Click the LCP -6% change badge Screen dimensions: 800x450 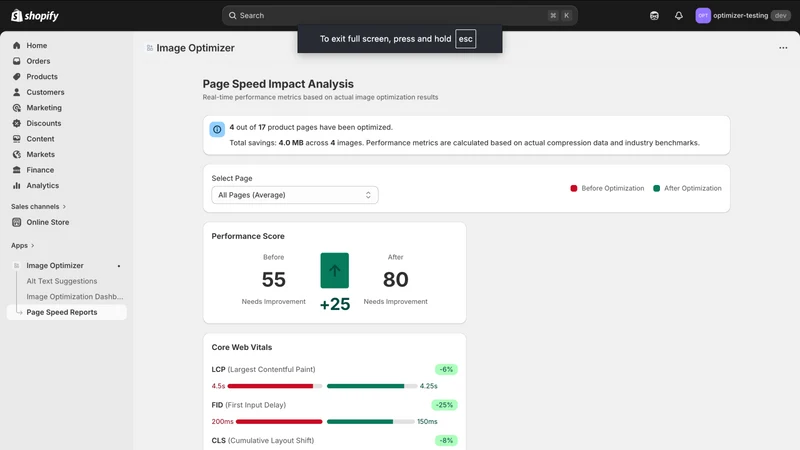[x=446, y=369]
